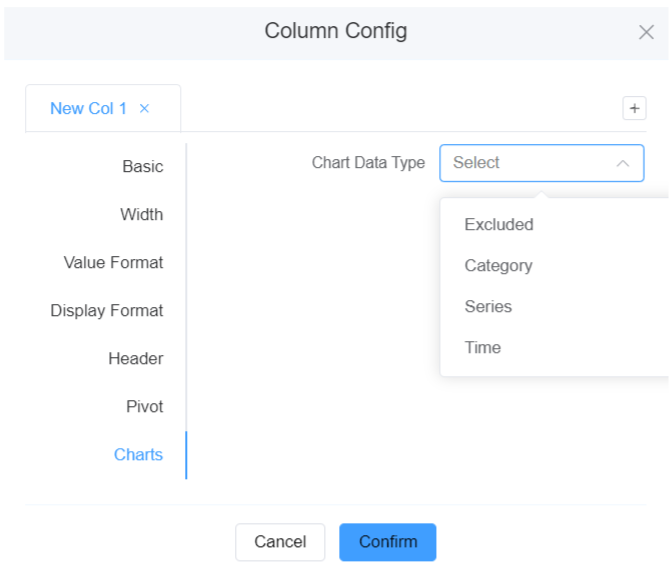This screenshot has height=565, width=670.
Task: Select the New Col 1 tab
Action: coord(88,108)
